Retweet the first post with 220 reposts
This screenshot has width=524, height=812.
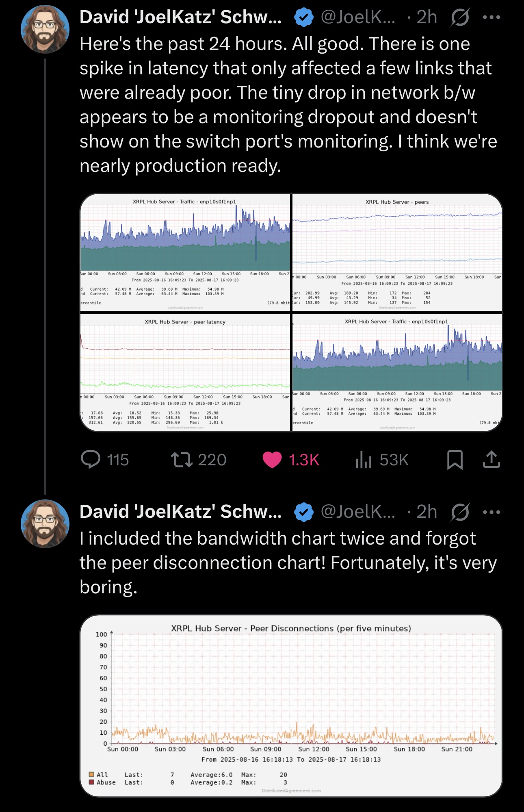point(182,460)
